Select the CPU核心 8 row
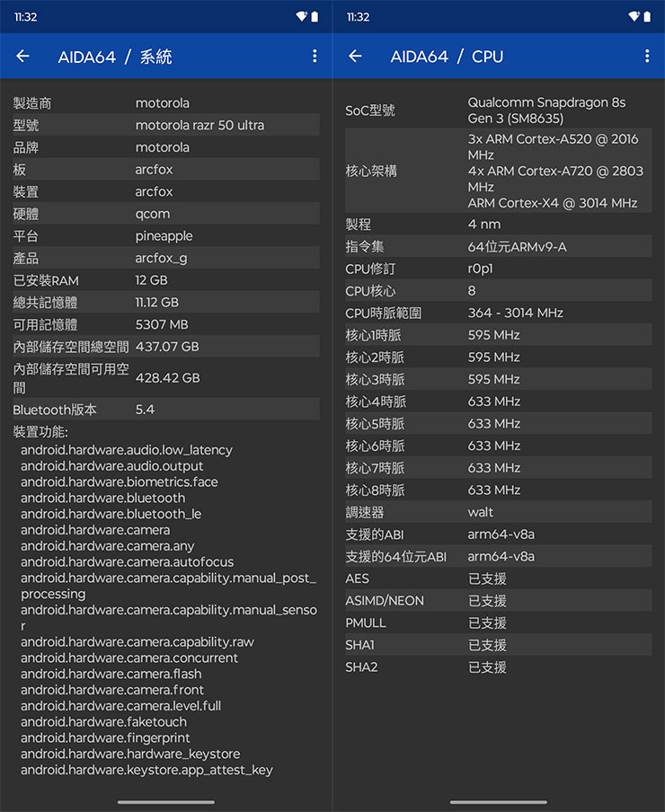This screenshot has height=812, width=665. click(498, 290)
